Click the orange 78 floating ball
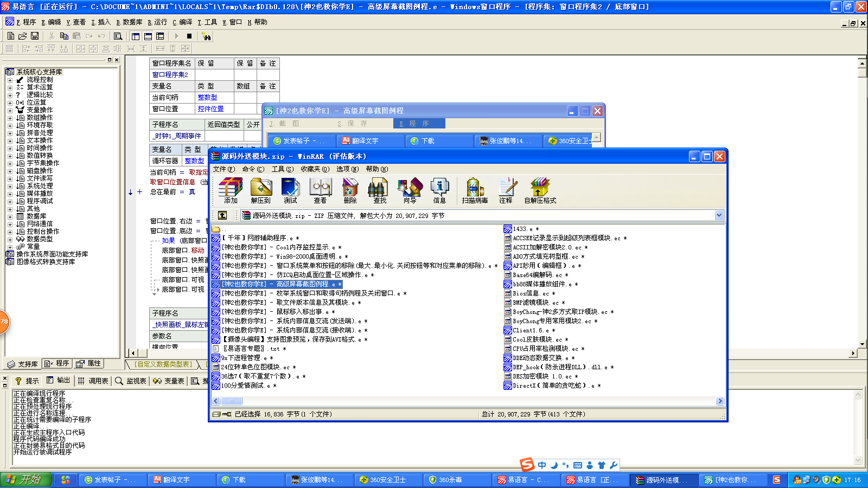The image size is (868, 488). (x=4, y=322)
